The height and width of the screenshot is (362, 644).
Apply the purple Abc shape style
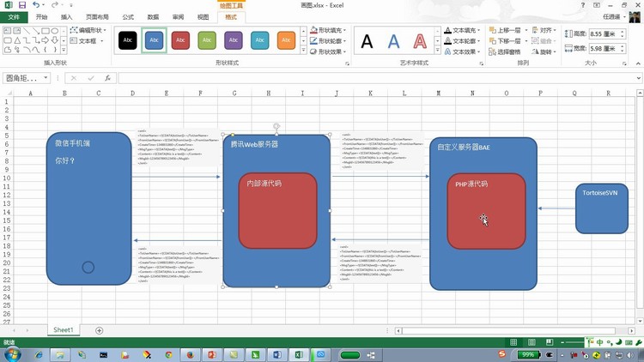pyautogui.click(x=234, y=40)
